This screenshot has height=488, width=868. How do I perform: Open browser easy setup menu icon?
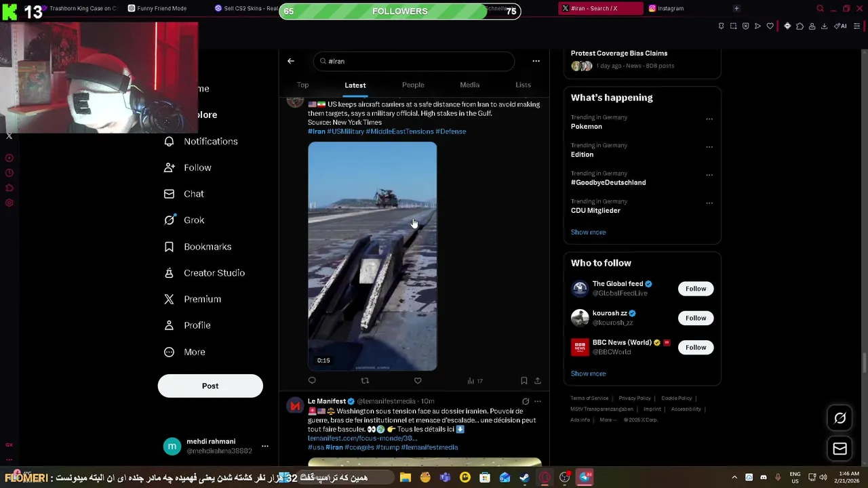pyautogui.click(x=857, y=26)
